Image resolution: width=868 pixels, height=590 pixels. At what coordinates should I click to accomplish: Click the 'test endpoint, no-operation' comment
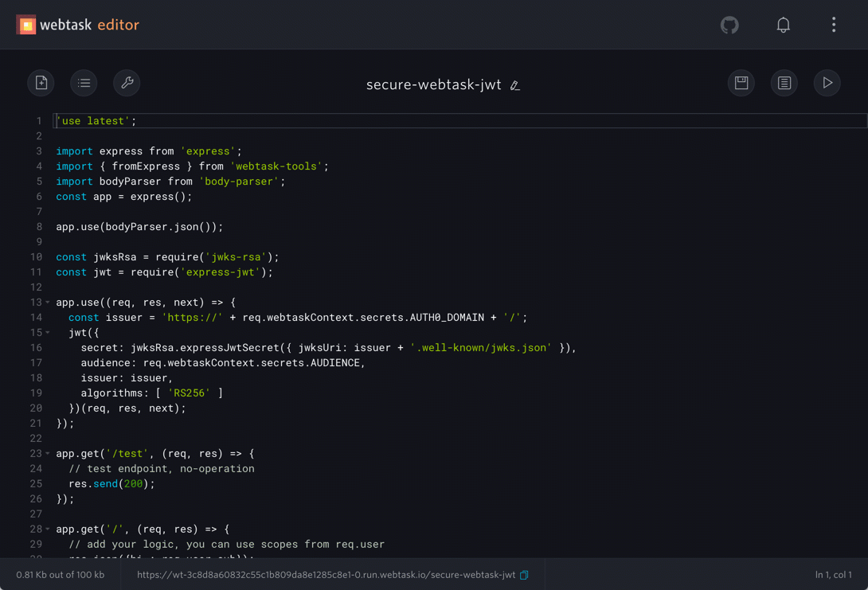point(162,469)
